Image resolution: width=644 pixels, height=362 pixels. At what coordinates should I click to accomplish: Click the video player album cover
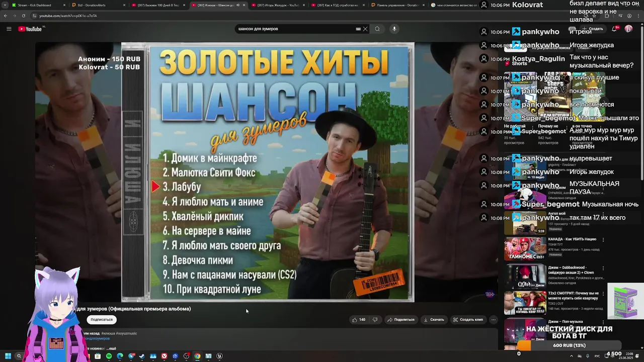click(268, 172)
